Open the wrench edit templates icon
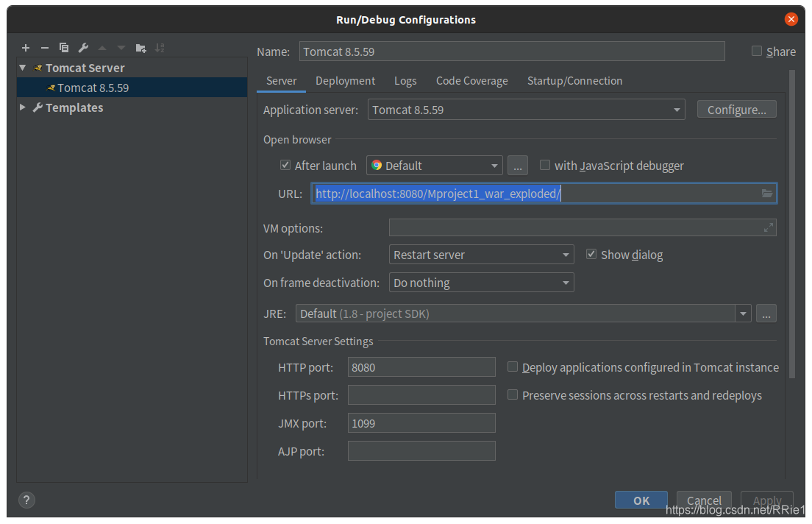Image resolution: width=812 pixels, height=524 pixels. (x=83, y=48)
